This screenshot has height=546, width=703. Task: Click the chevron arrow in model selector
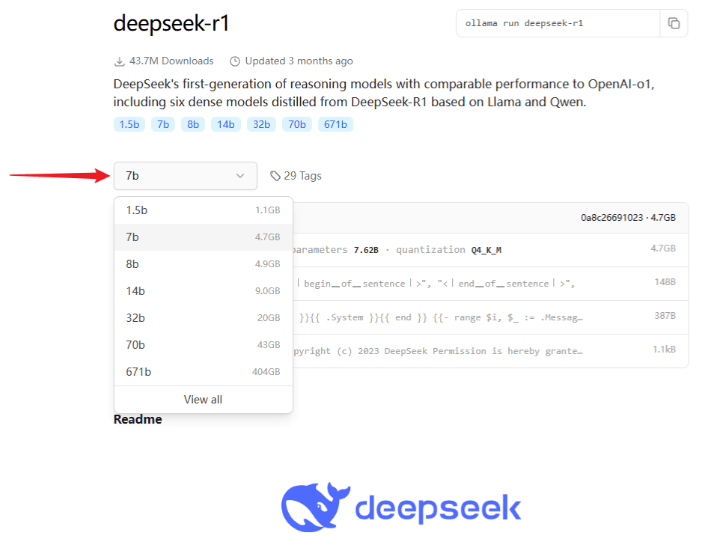240,176
